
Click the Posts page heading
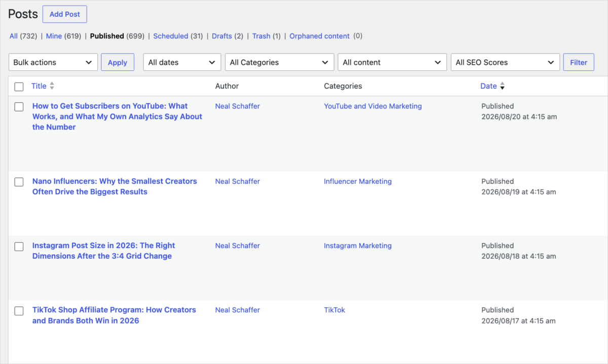point(23,14)
